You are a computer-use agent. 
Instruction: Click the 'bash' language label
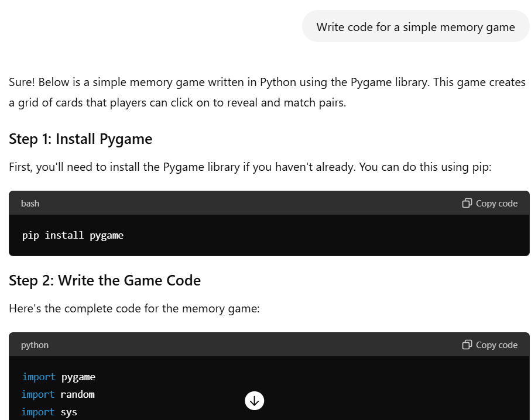coord(30,204)
